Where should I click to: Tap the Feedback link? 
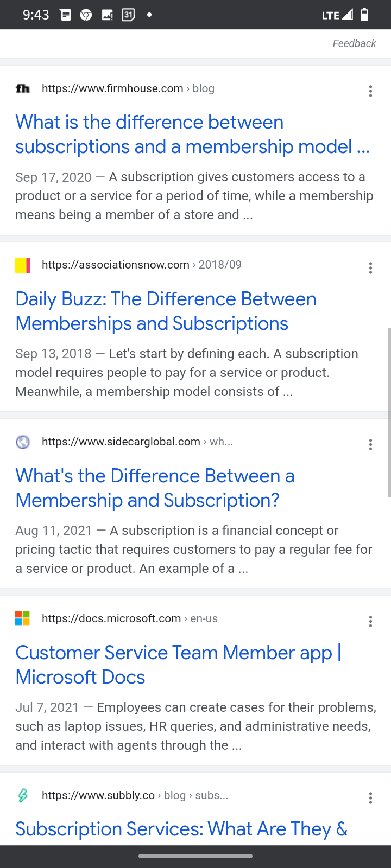354,43
